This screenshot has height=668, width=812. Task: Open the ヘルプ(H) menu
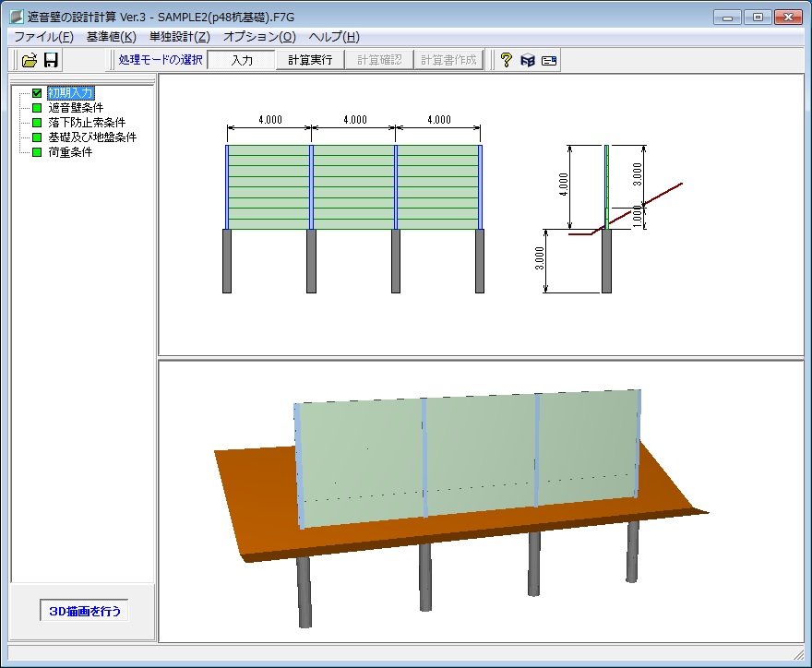[334, 37]
